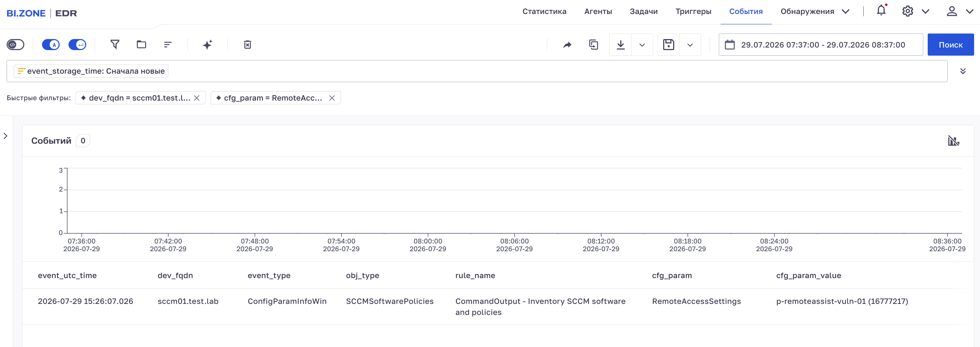Click the rule_name column header
The height and width of the screenshot is (347, 980).
(475, 276)
